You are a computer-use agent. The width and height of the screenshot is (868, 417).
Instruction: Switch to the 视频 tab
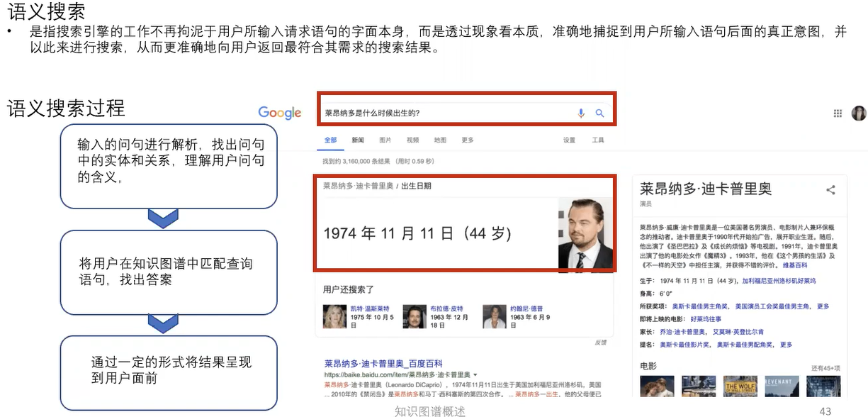point(412,140)
